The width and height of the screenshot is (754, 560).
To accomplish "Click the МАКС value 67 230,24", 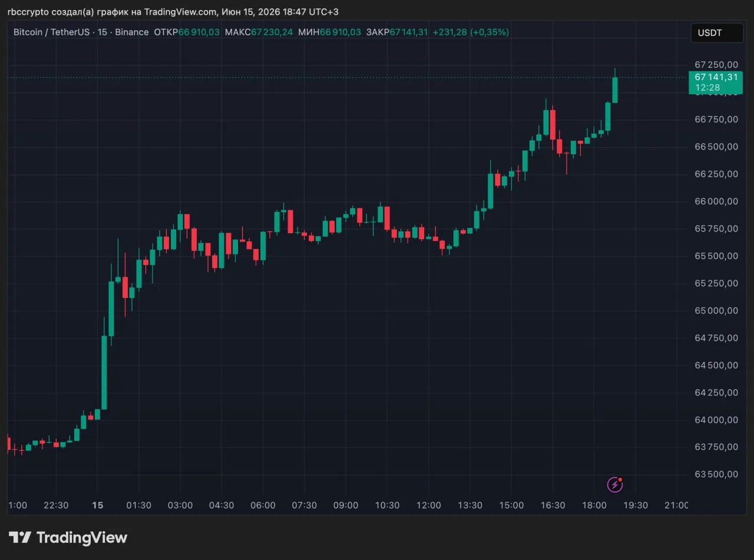I will tap(272, 32).
